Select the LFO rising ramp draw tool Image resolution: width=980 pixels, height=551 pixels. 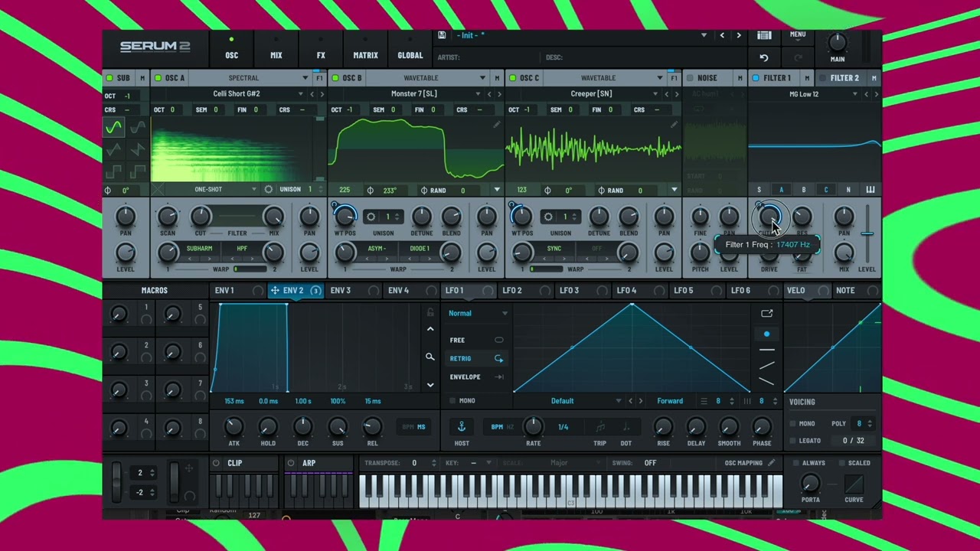click(x=766, y=365)
